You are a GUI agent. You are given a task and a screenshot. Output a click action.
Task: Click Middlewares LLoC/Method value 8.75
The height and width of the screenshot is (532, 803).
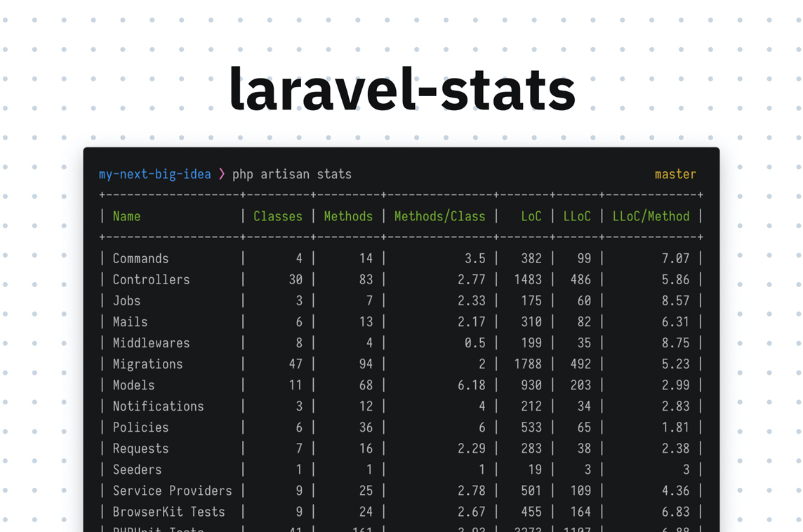coord(675,343)
